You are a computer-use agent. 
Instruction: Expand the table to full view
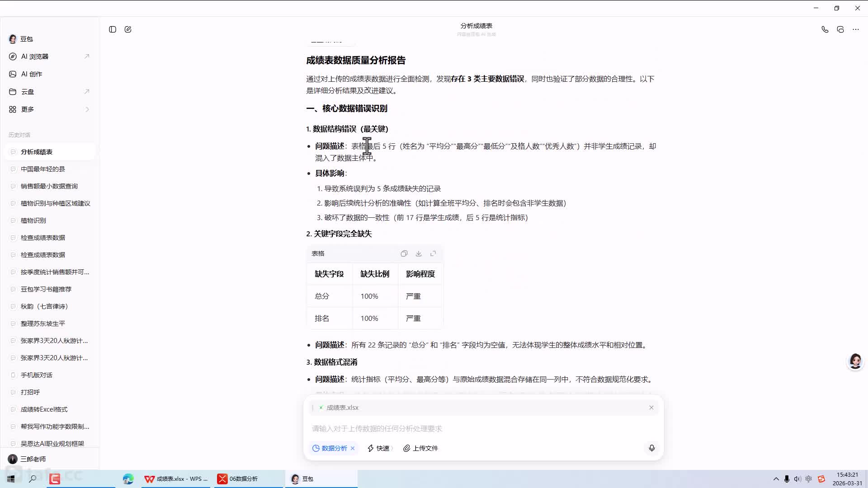pyautogui.click(x=433, y=253)
